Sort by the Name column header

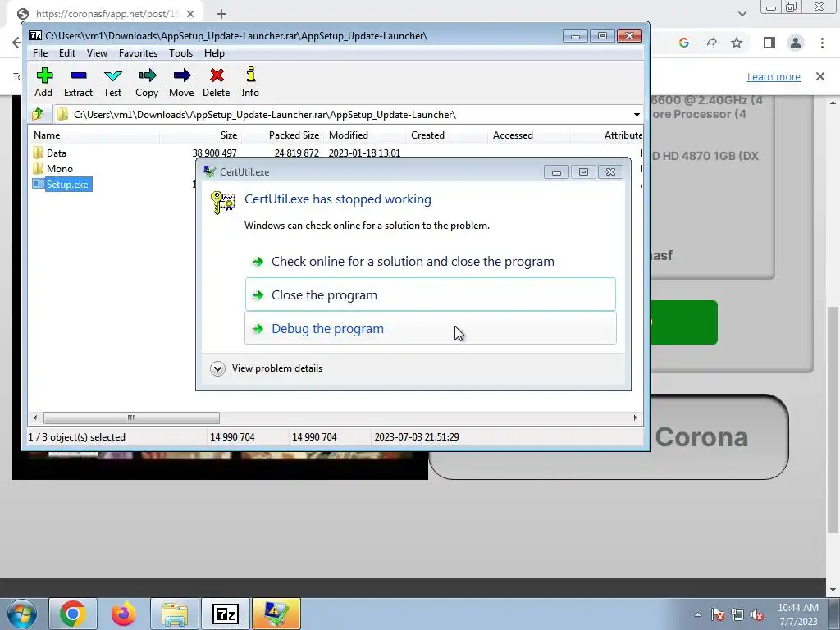[x=94, y=135]
